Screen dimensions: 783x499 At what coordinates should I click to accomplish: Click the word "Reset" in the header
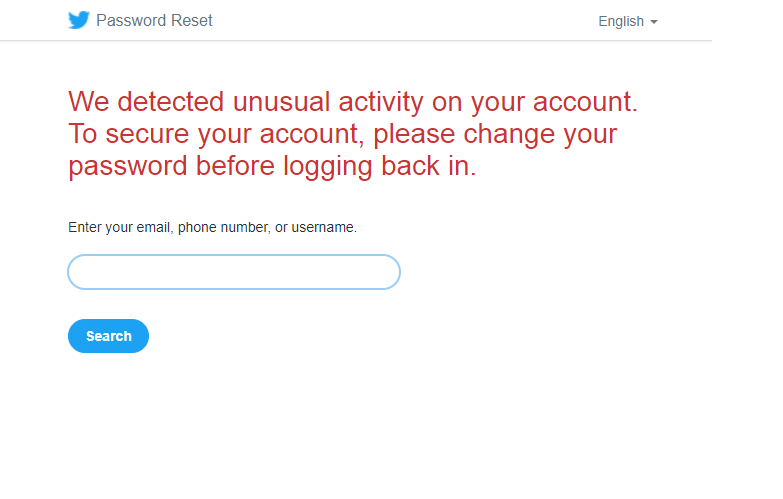[x=191, y=20]
